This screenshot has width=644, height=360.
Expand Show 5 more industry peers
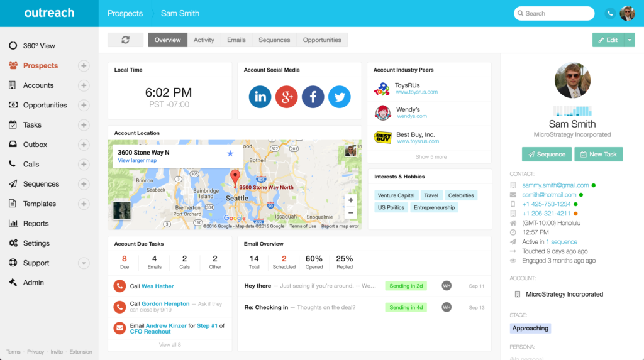point(431,157)
